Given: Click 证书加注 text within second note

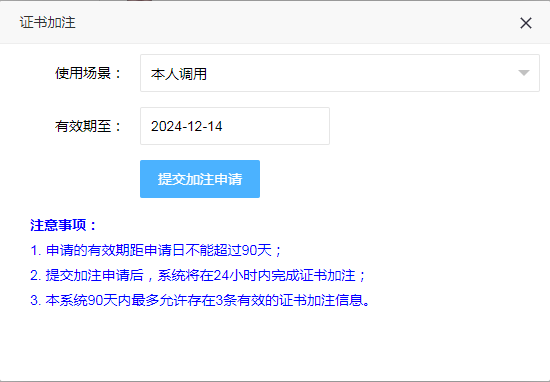Looking at the screenshot, I should 327,275.
